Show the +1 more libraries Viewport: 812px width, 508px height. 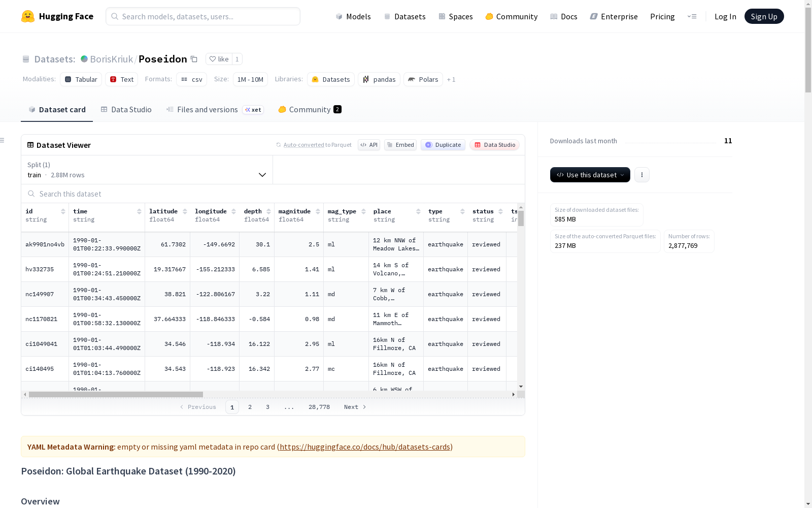[451, 80]
